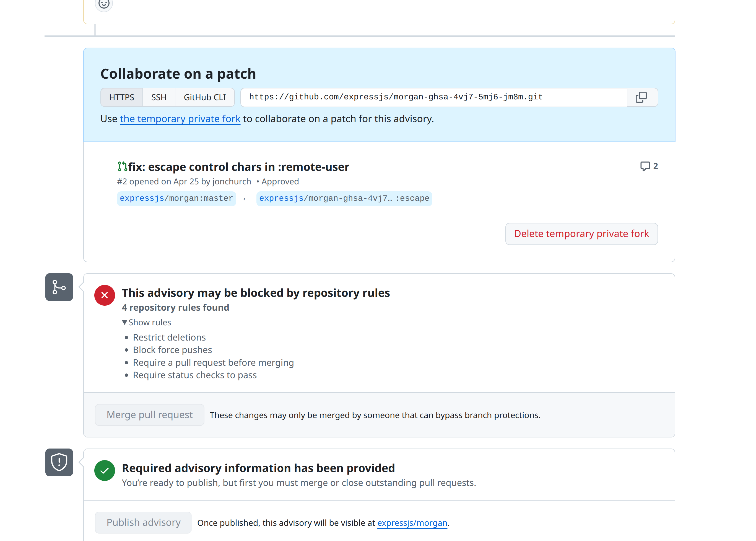Click the 'Block force pushes' rule text
The height and width of the screenshot is (541, 756).
172,350
